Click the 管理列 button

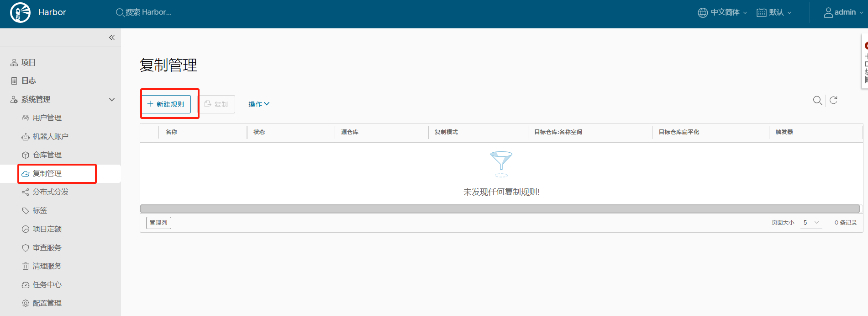pos(158,223)
